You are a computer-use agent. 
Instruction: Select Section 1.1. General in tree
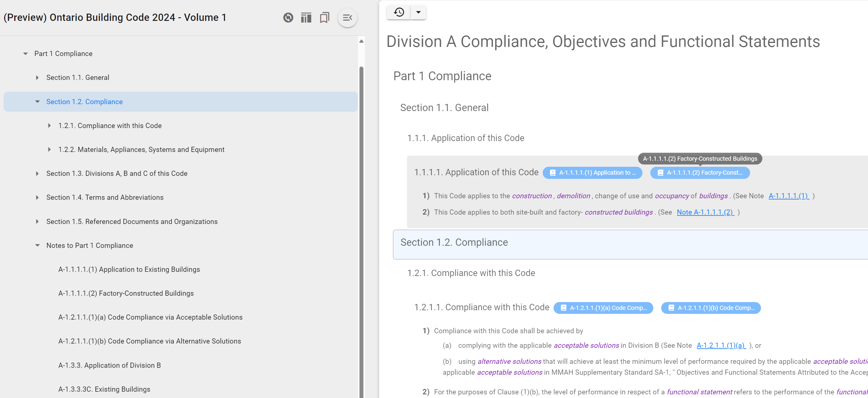[78, 77]
